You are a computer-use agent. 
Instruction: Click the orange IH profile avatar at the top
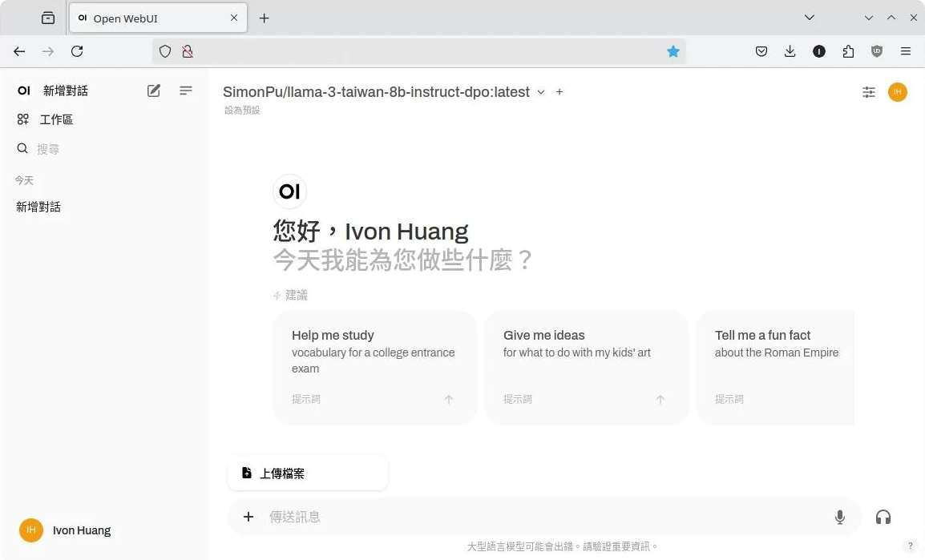[897, 92]
